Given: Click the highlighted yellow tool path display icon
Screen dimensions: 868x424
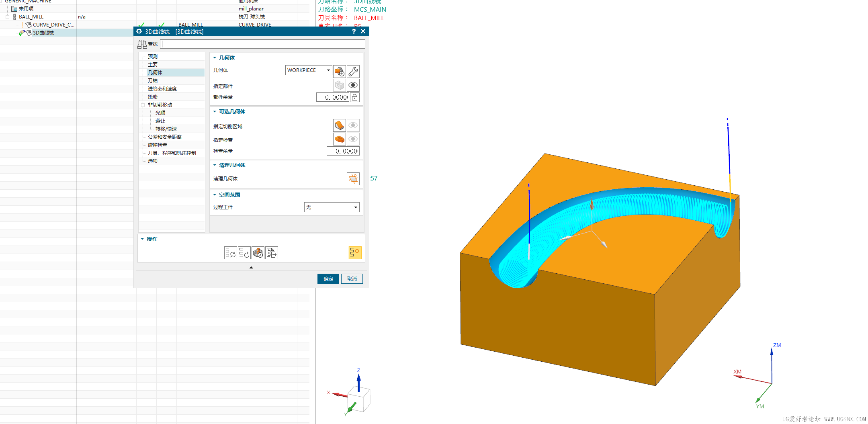Looking at the screenshot, I should coord(355,252).
